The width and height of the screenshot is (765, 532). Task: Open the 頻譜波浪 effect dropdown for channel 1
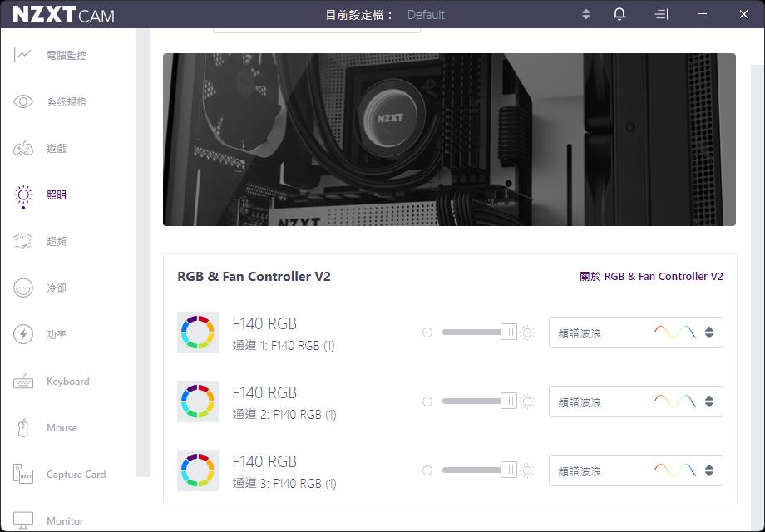click(635, 332)
